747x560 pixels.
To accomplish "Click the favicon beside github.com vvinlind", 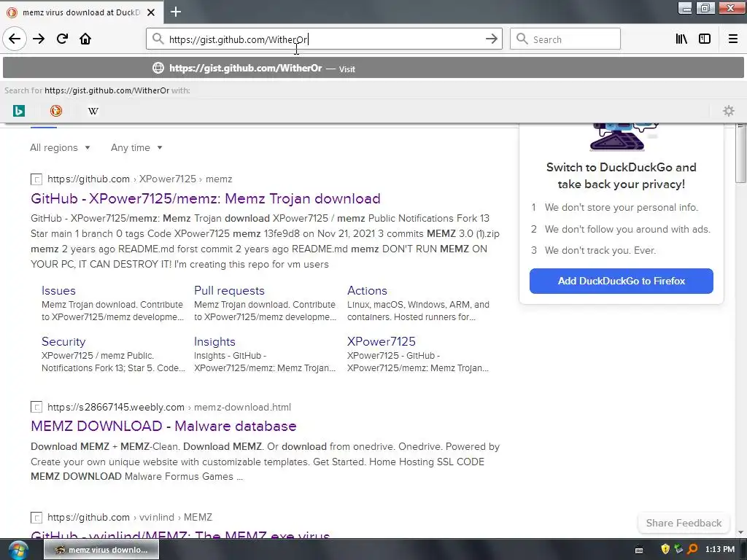I will (x=36, y=518).
